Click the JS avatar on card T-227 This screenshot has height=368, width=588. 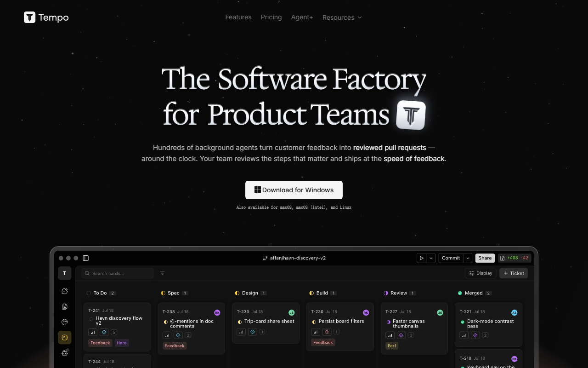440,313
